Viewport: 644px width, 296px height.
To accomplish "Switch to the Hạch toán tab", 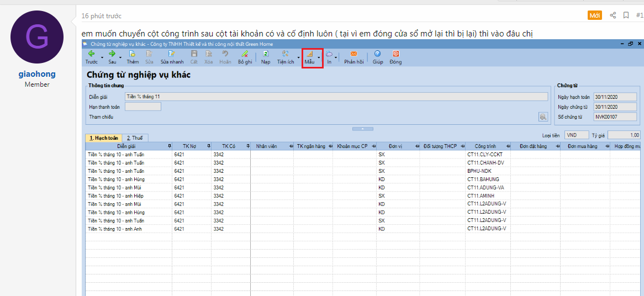I will point(103,139).
